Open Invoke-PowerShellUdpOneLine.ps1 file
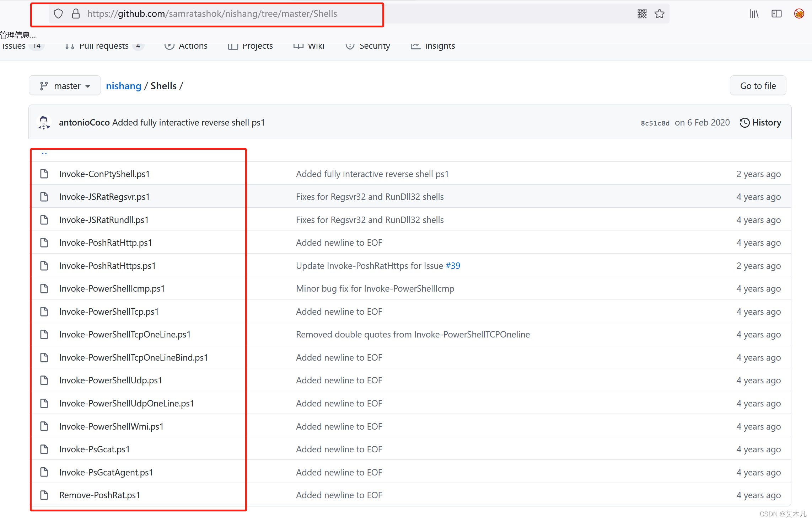Viewport: 812px width, 521px height. click(127, 403)
